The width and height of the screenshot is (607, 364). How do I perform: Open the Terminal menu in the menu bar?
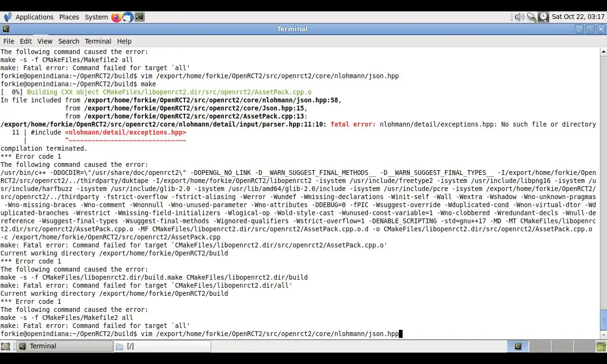point(98,41)
